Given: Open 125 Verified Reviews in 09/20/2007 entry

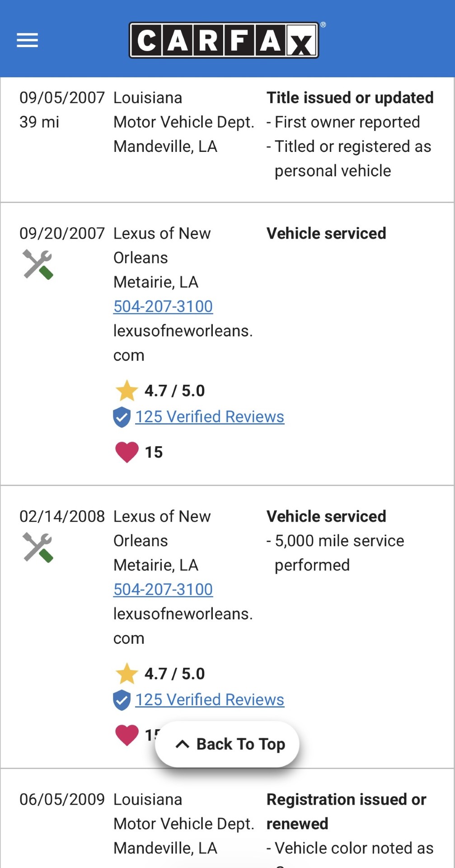Looking at the screenshot, I should pos(210,417).
